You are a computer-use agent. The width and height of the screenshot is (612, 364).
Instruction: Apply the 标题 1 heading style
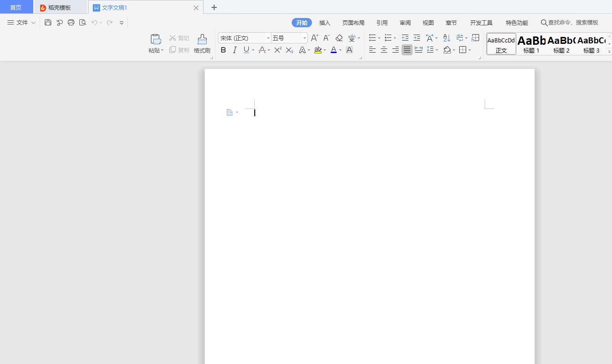coord(531,44)
